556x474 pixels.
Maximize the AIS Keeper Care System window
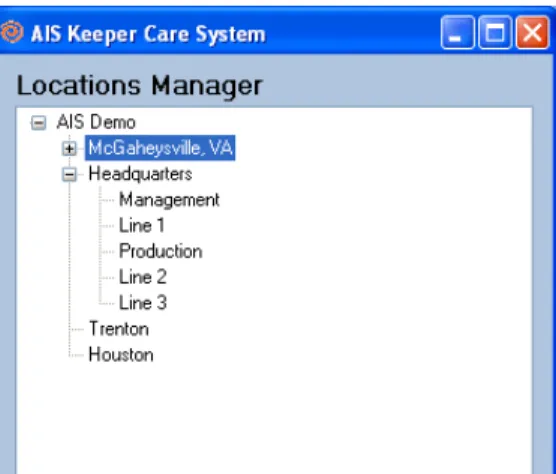(x=495, y=32)
